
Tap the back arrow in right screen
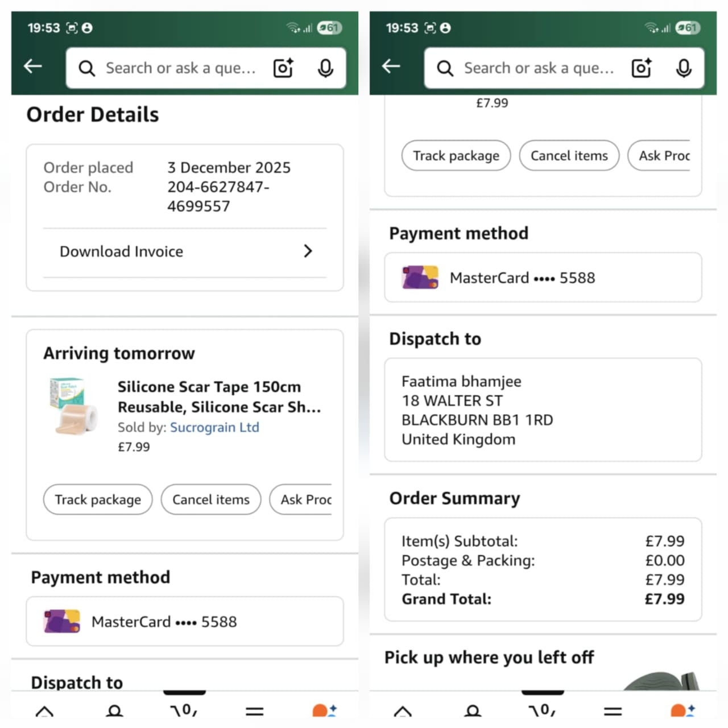point(391,67)
